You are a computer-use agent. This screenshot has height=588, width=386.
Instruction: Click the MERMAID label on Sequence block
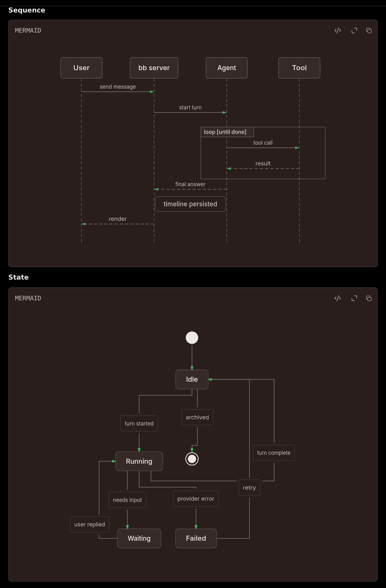(x=28, y=30)
